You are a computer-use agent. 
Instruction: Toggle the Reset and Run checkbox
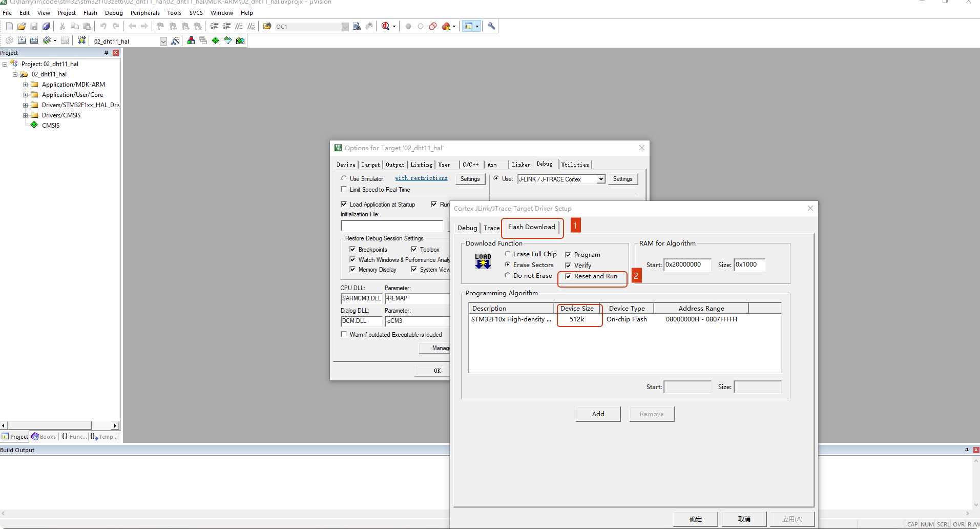tap(568, 276)
